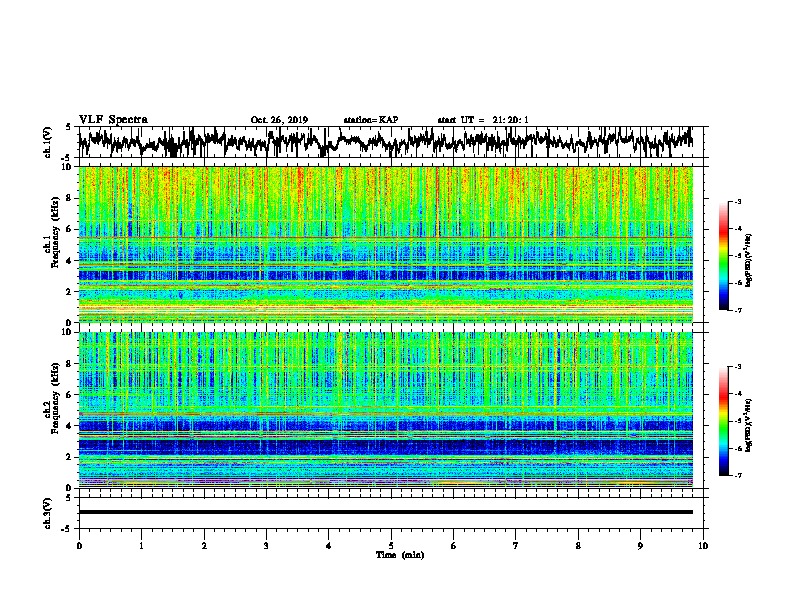Click time axis tick label "4"
The image size is (792, 612).
tap(328, 545)
